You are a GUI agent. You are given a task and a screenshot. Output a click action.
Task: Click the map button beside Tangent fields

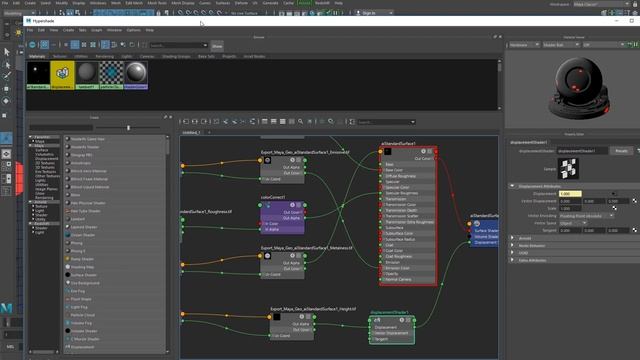coord(635,230)
